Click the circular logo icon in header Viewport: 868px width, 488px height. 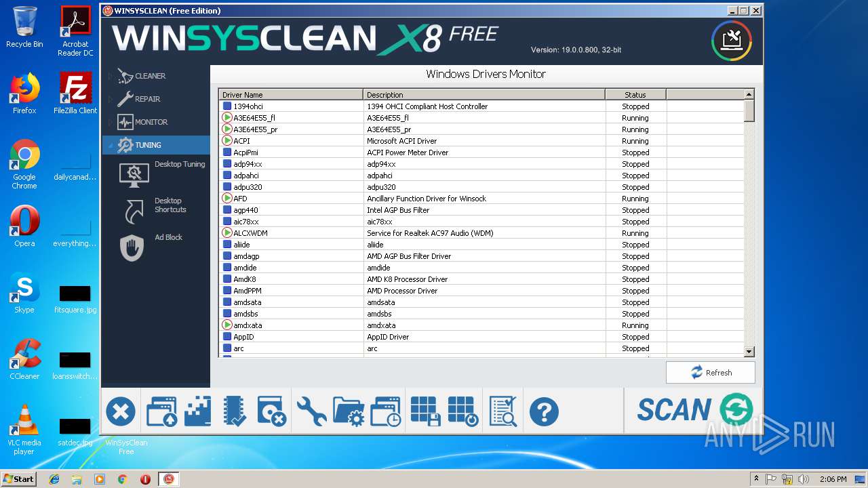[x=732, y=41]
